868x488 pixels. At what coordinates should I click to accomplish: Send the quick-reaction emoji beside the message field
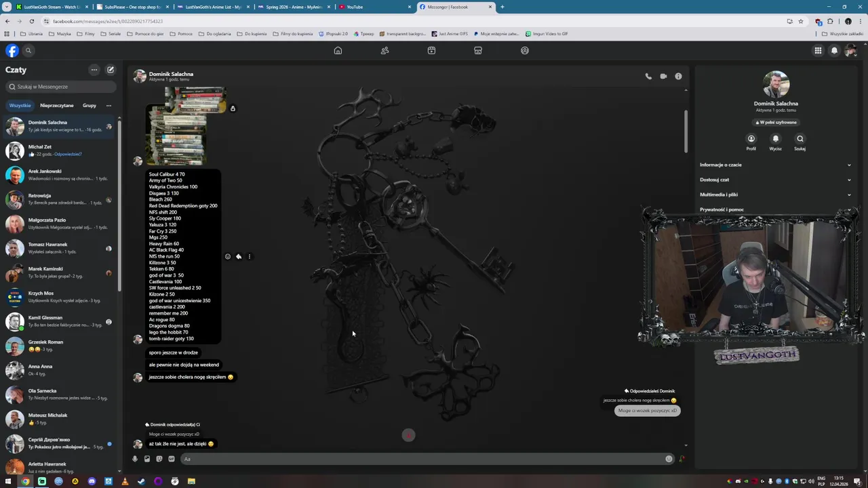(682, 459)
